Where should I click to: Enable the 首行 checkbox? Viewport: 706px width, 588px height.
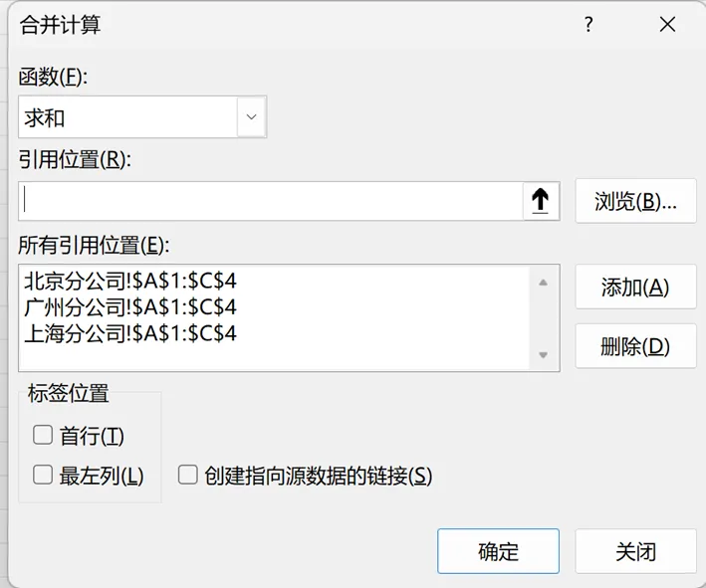pos(43,435)
